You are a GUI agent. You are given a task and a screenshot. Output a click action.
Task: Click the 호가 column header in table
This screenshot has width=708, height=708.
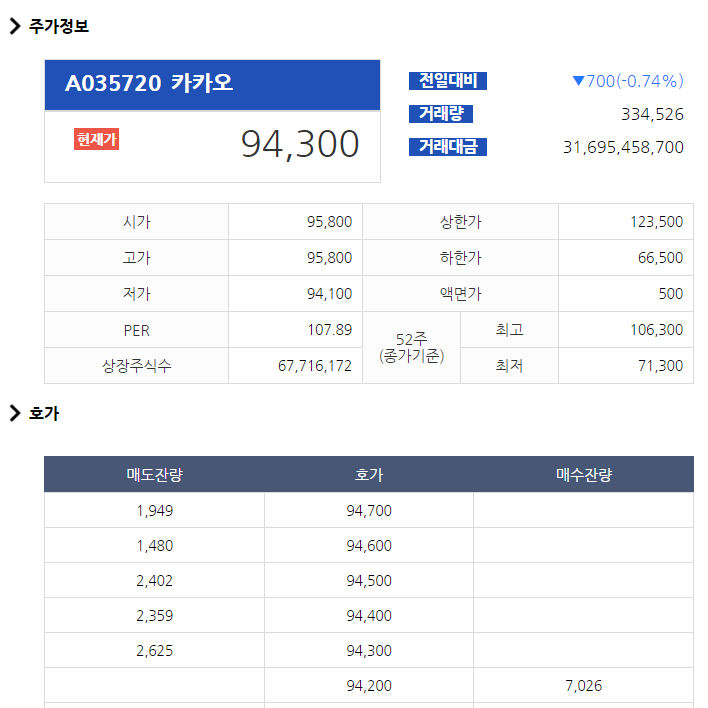click(x=369, y=475)
